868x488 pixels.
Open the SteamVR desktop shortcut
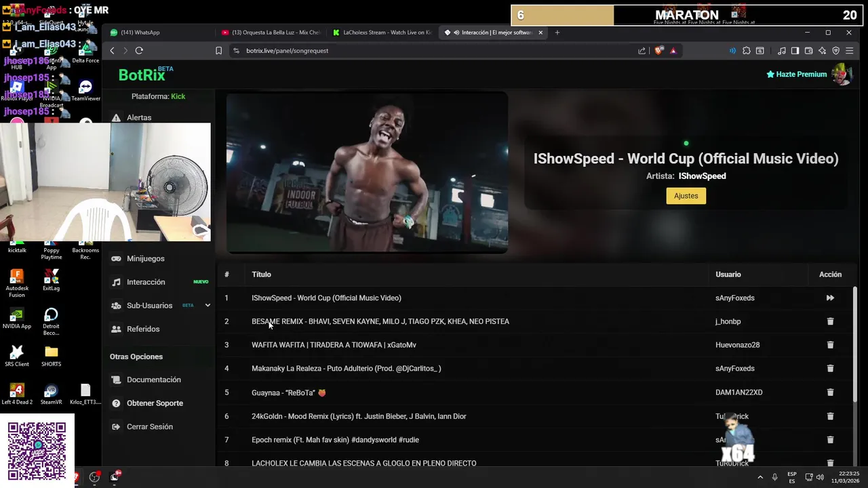pyautogui.click(x=51, y=394)
